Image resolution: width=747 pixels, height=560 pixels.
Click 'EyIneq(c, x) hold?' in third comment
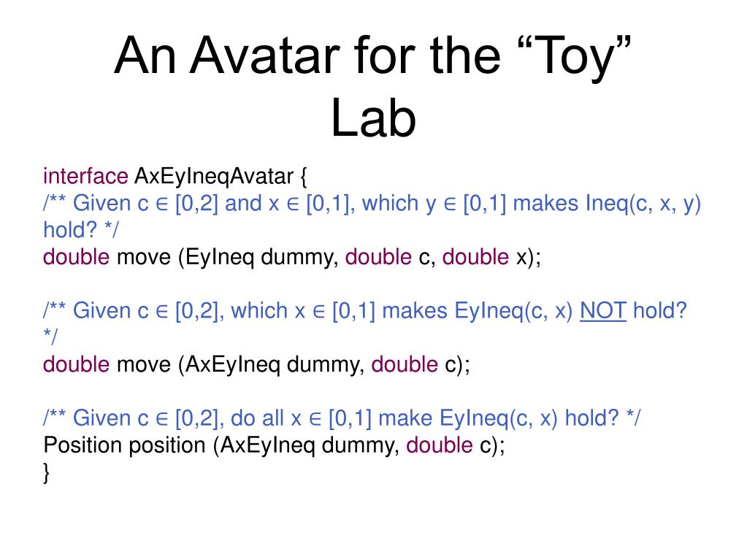529,418
